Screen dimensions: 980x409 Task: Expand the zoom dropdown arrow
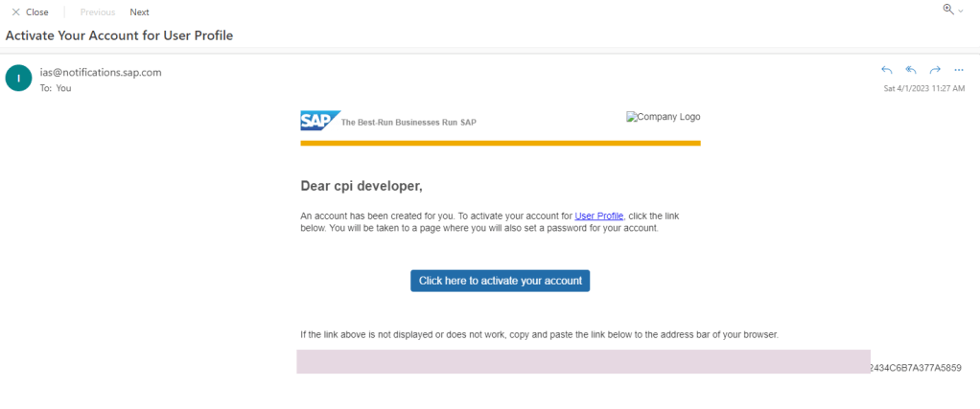coord(961,10)
